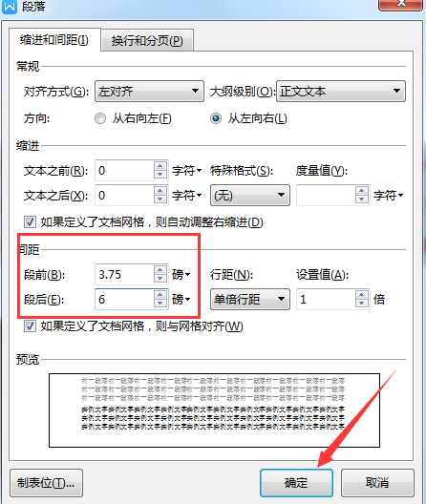Viewport: 426px width, 504px height.
Task: Toggle 如果定义了文档网格则自动调整右缩进 checkbox
Action: point(30,221)
